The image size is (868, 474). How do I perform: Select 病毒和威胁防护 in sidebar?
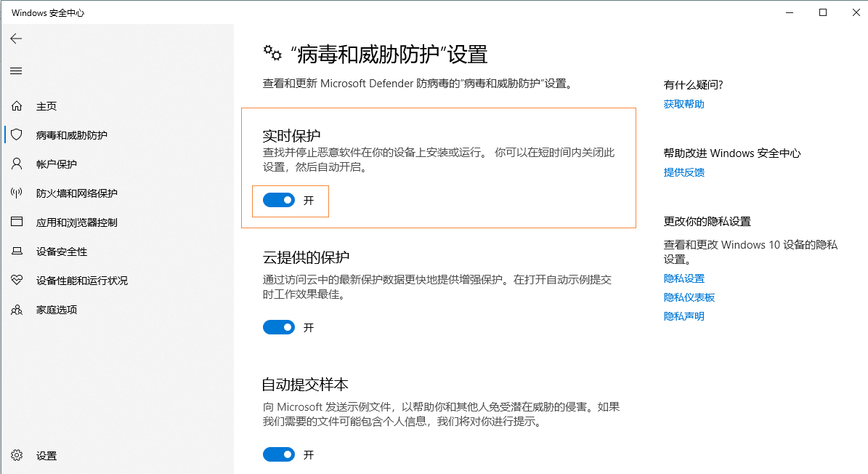coord(71,135)
